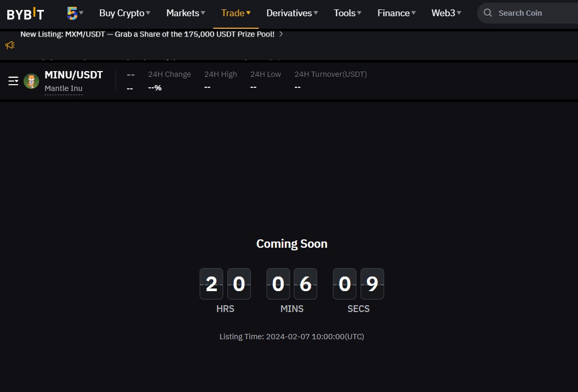
Task: Open the Bybit home logo
Action: click(26, 14)
